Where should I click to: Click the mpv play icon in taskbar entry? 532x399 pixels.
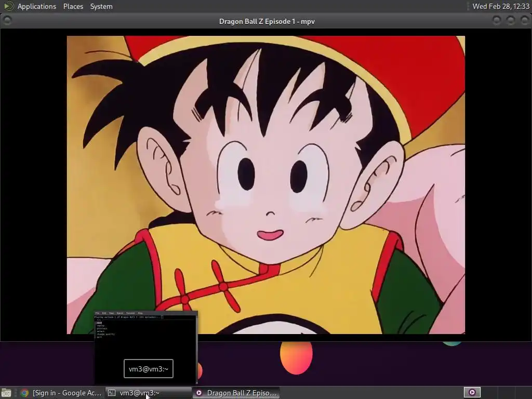coord(199,393)
